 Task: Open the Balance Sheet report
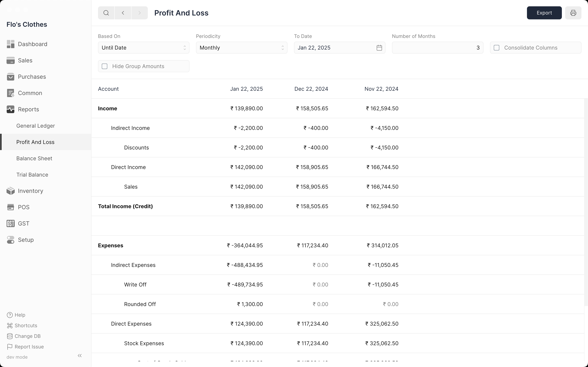34,158
